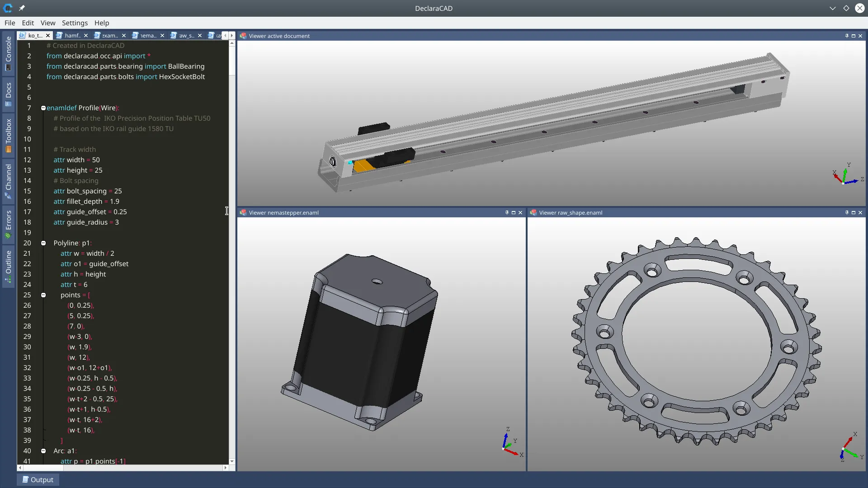Collapse the points list on line 25

(43, 295)
